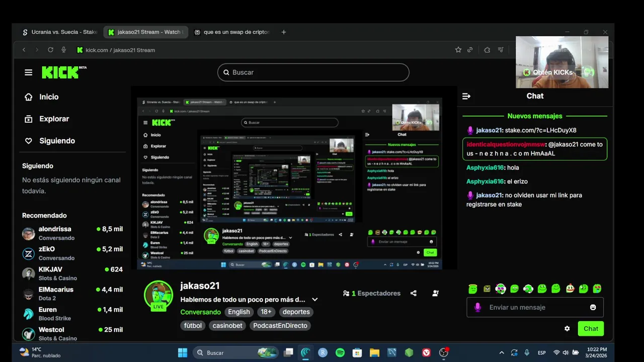This screenshot has width=644, height=362.
Task: Click the browser reload icon
Action: pos(50,50)
